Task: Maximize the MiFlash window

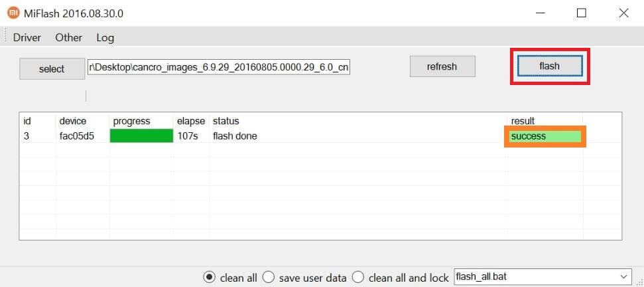Action: pyautogui.click(x=581, y=13)
